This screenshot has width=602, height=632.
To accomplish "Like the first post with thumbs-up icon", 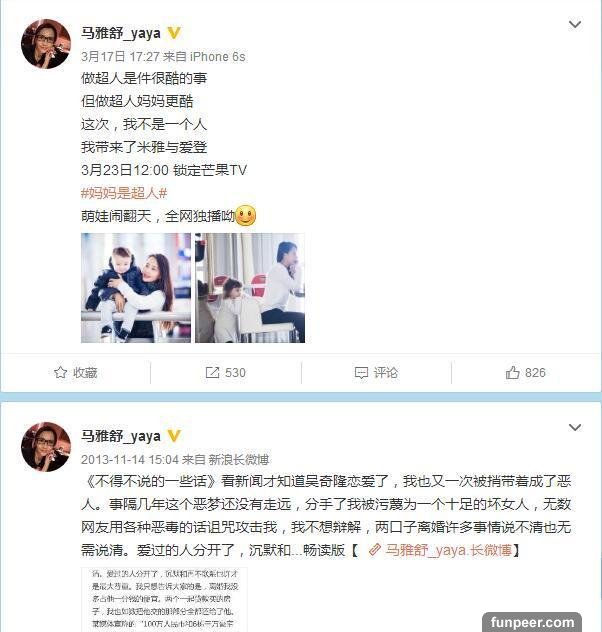I will pos(513,372).
